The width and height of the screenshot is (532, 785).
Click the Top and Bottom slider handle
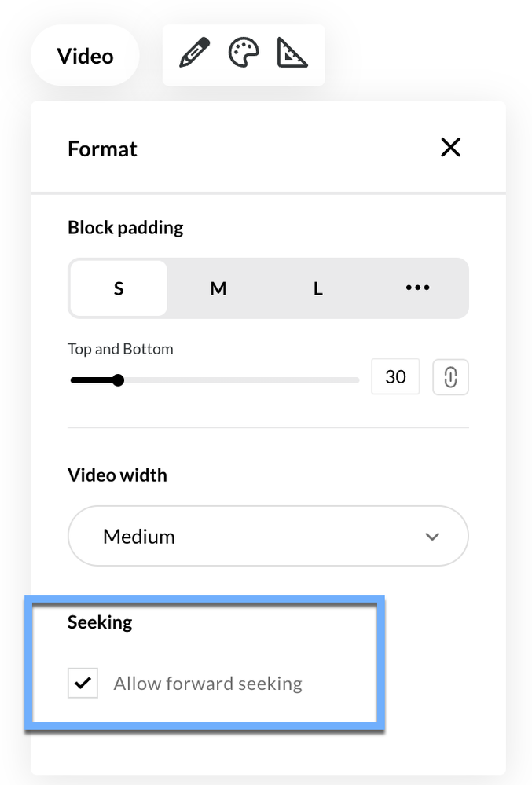click(118, 380)
